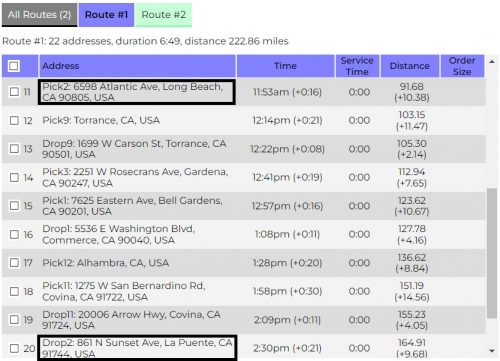Click the scrollbar up arrow
The height and width of the screenshot is (361, 500).
point(492,62)
